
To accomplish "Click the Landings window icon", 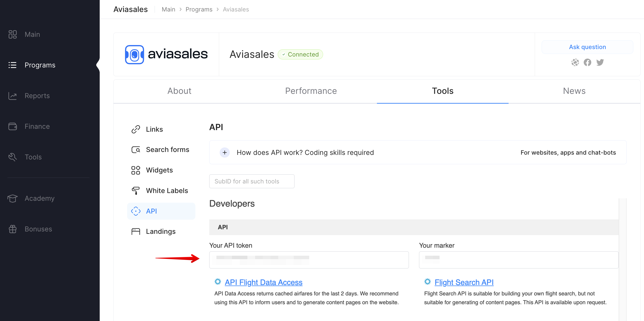I will (136, 231).
